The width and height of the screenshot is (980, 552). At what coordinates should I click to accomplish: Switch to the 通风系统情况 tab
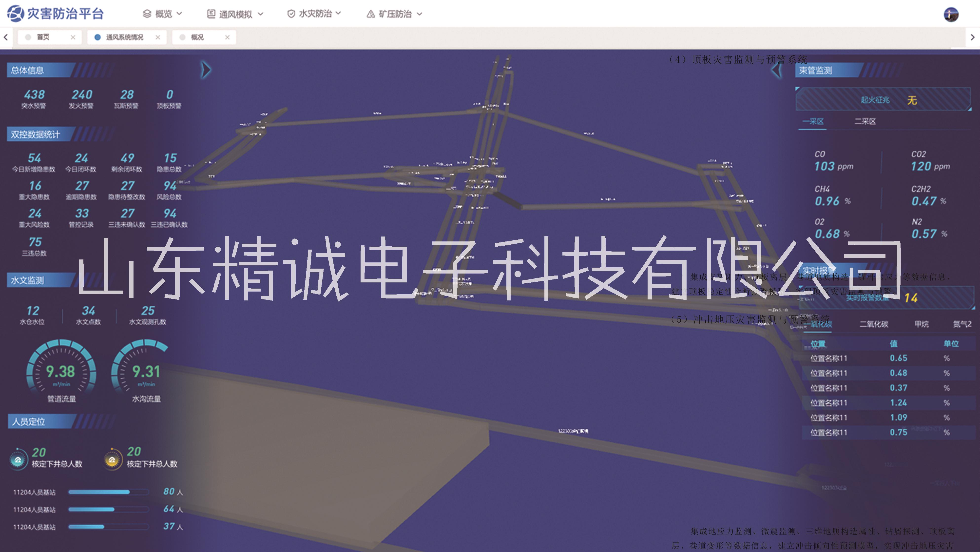coord(127,37)
